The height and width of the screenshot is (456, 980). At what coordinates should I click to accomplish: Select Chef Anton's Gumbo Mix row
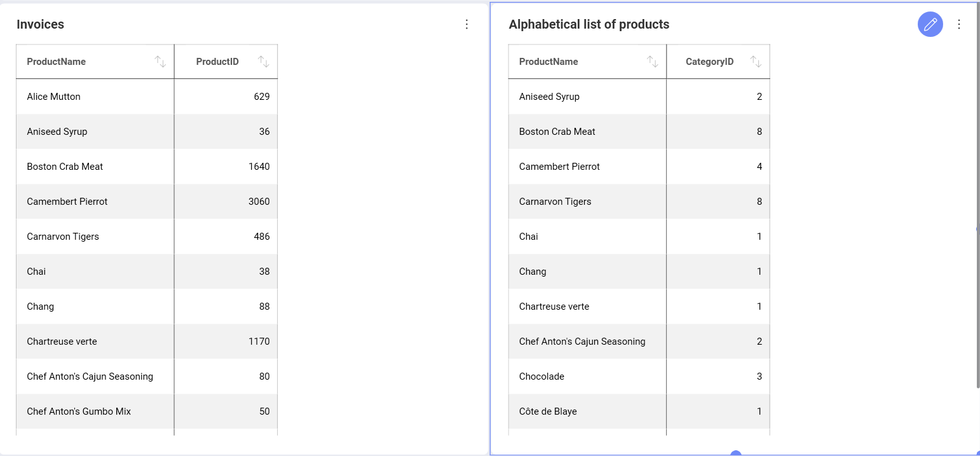pyautogui.click(x=79, y=411)
